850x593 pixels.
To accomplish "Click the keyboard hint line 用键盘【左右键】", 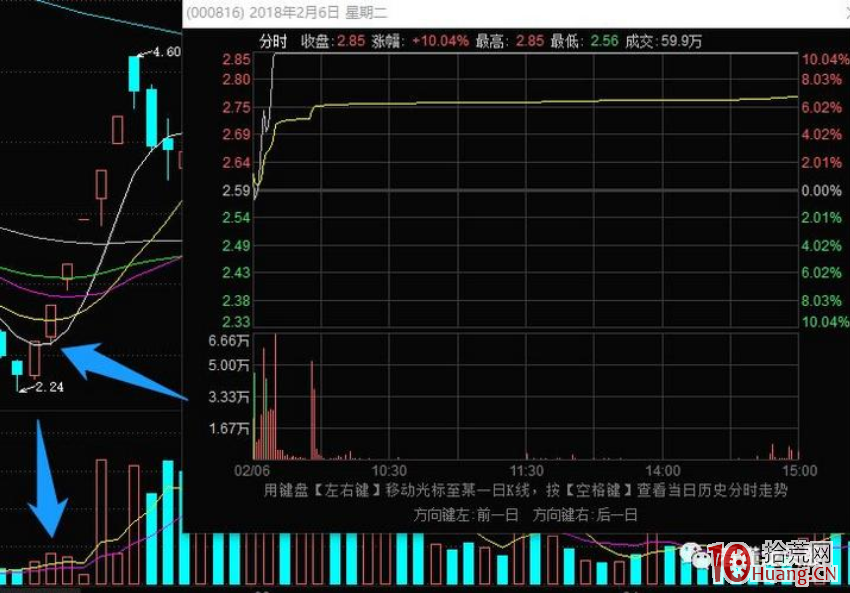I will pyautogui.click(x=525, y=491).
